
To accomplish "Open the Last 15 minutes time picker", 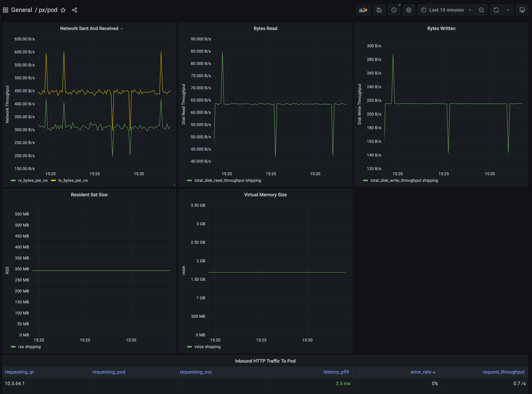I will pos(446,10).
